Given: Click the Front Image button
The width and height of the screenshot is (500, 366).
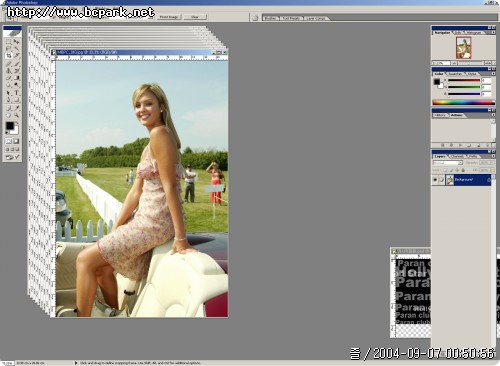Looking at the screenshot, I should tap(169, 17).
